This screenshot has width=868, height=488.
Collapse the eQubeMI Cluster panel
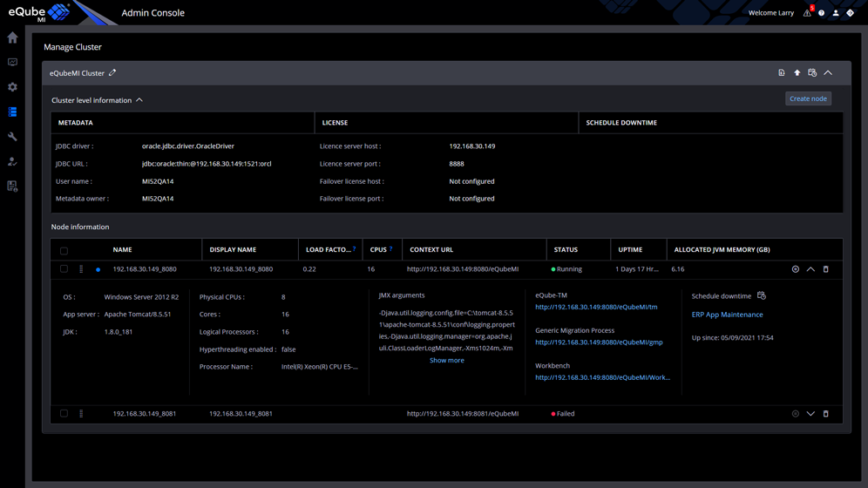pos(828,72)
